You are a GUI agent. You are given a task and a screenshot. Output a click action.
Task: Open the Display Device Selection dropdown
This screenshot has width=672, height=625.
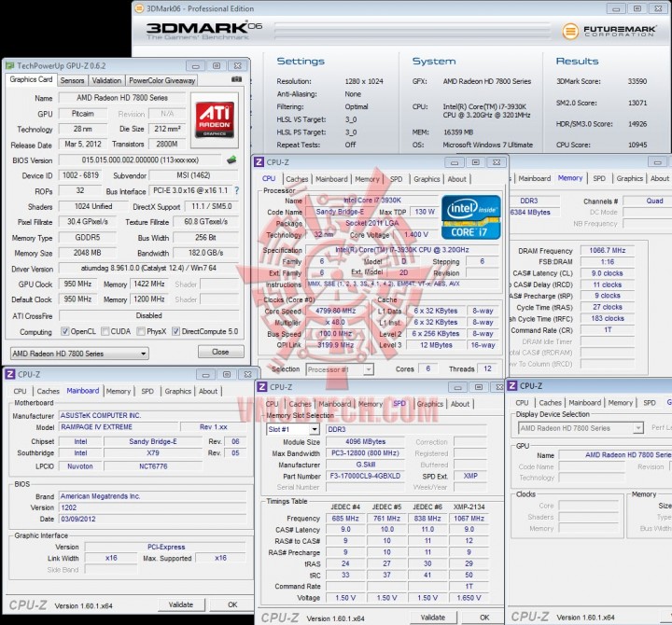pos(581,428)
